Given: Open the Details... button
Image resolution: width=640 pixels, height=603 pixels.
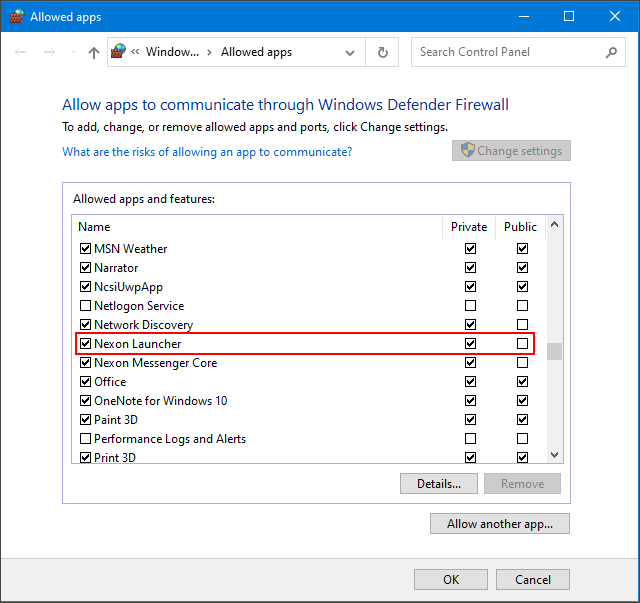Looking at the screenshot, I should click(x=439, y=484).
